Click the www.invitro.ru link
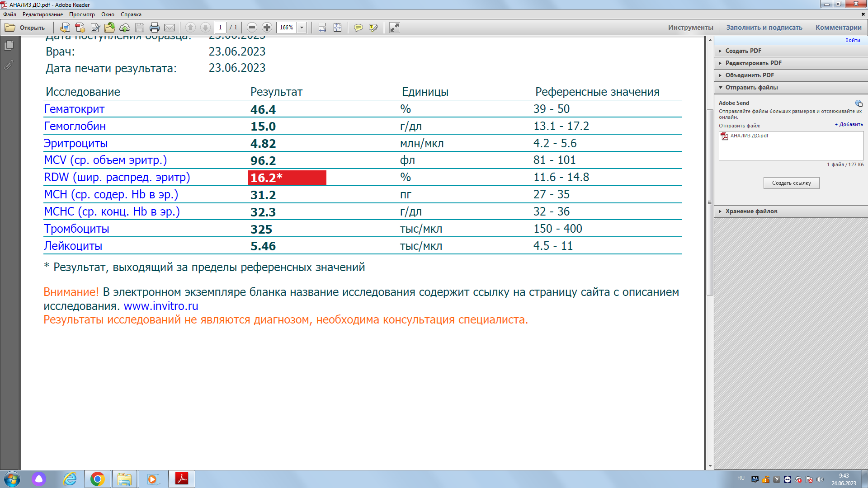 (x=161, y=306)
